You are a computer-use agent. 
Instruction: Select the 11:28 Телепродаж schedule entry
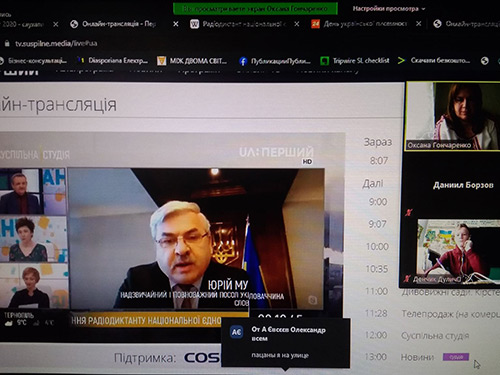coord(432,314)
